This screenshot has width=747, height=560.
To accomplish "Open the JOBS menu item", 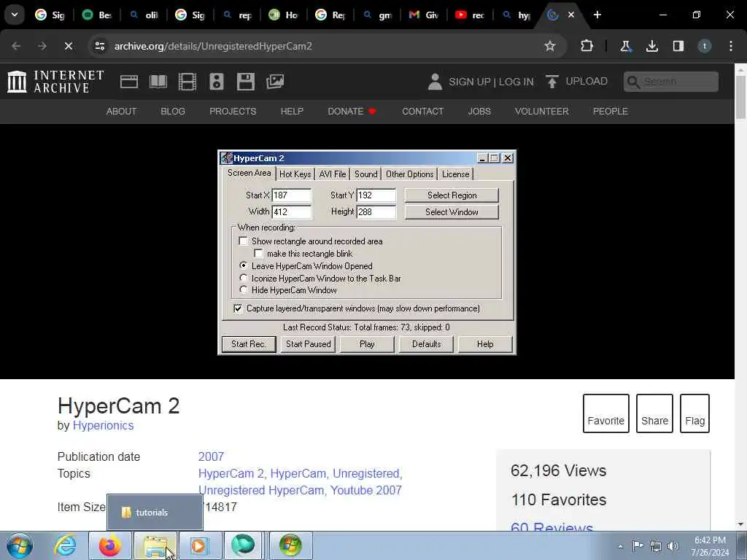I will click(479, 112).
